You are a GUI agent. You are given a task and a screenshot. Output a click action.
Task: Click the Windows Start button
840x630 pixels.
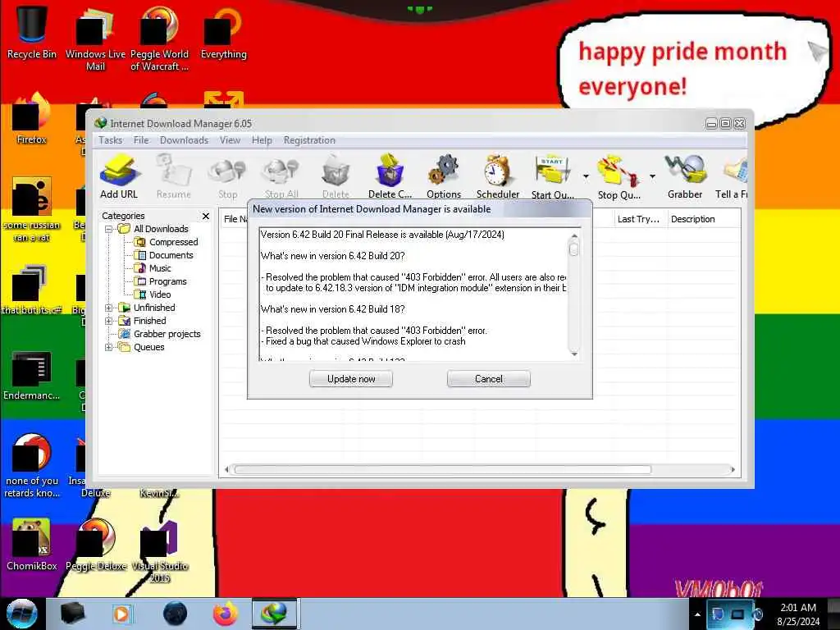click(x=21, y=614)
